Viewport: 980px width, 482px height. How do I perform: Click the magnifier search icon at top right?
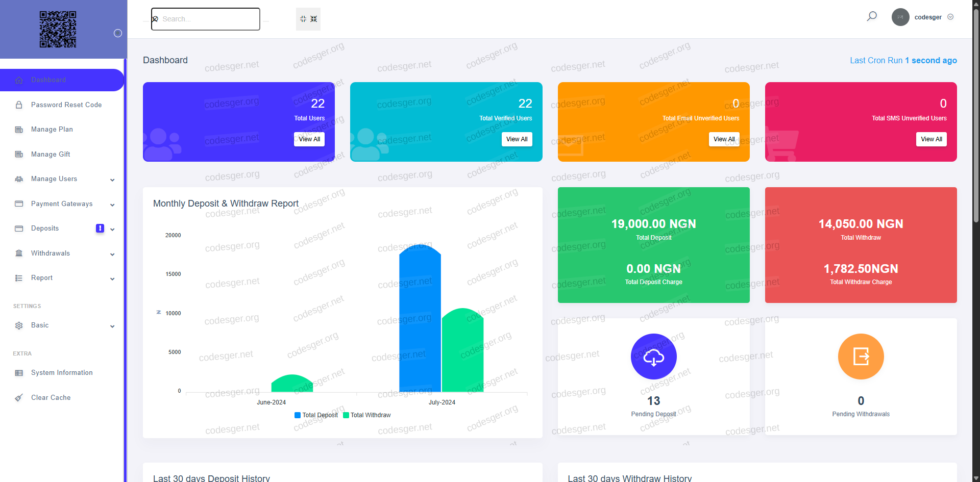point(872,16)
